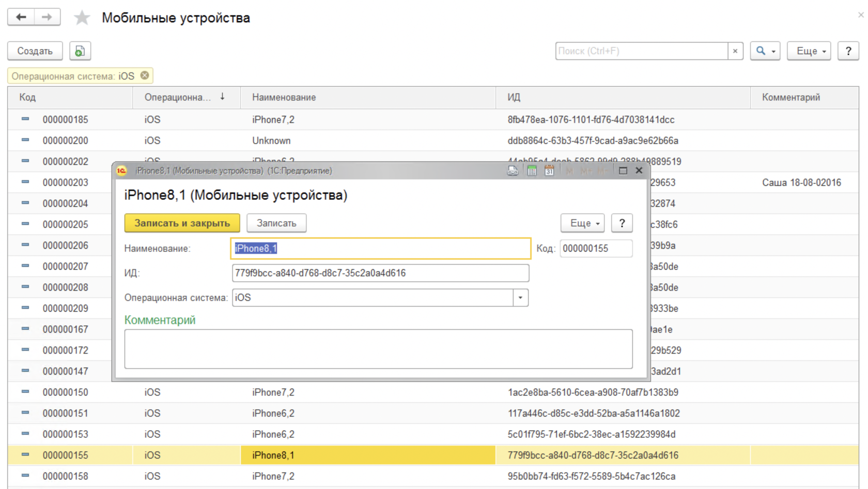Click the Поиск (Ctrl+F) search field
Image resolution: width=868 pixels, height=489 pixels.
pos(641,51)
